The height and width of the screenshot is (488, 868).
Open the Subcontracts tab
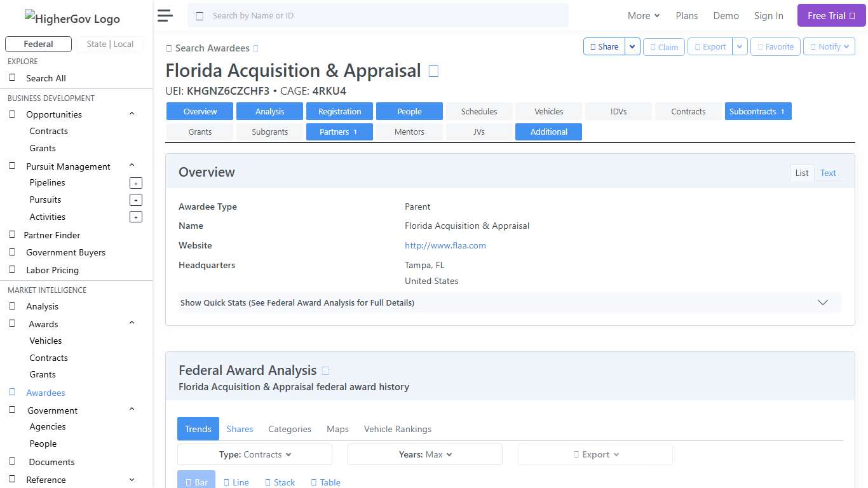click(x=757, y=111)
